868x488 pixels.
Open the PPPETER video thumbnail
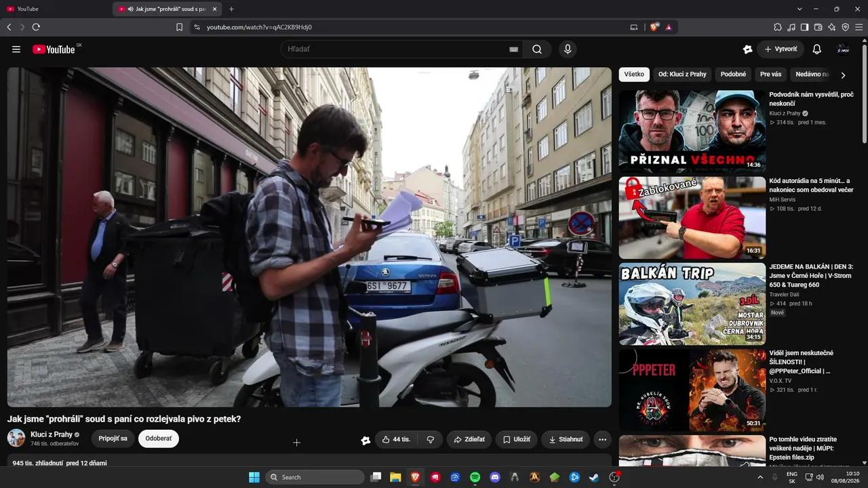click(692, 390)
